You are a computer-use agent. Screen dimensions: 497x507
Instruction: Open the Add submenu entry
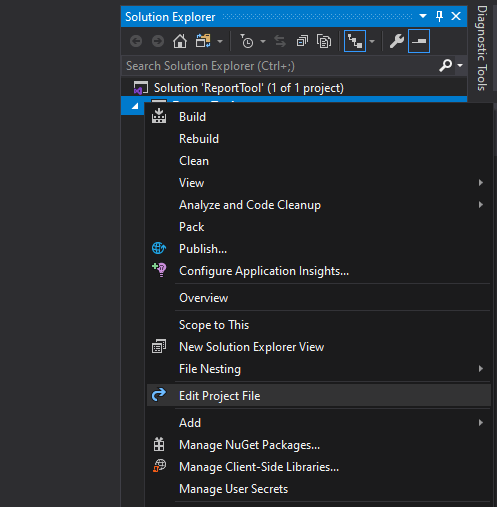tap(190, 423)
